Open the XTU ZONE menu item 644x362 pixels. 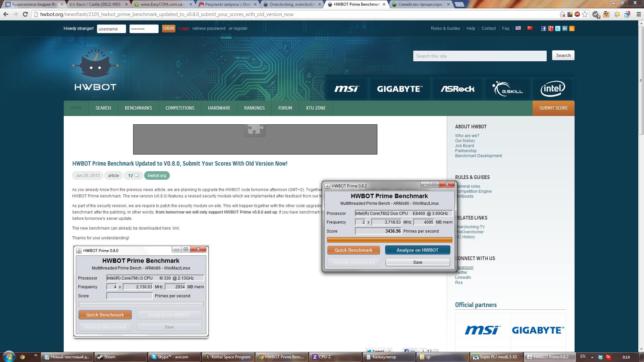pos(316,108)
